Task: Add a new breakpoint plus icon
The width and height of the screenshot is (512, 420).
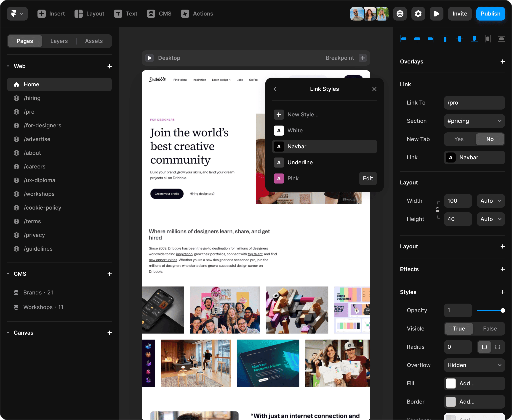Action: pyautogui.click(x=363, y=58)
